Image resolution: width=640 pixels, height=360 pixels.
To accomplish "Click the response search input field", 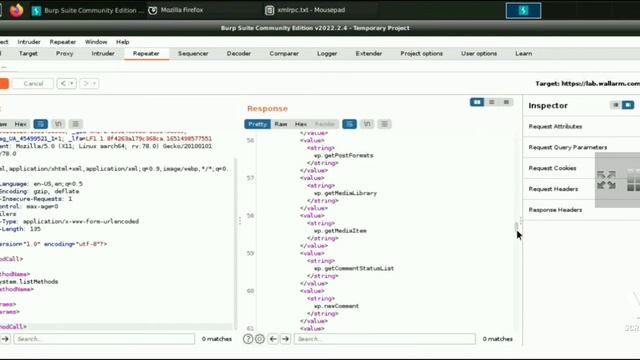I will point(384,339).
